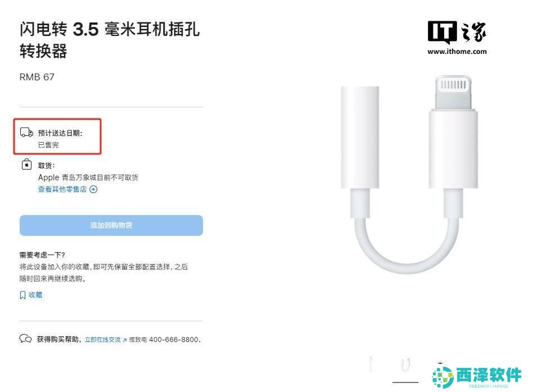Click the main adapter product image
Viewport: 533px width, 392px height.
(410, 174)
